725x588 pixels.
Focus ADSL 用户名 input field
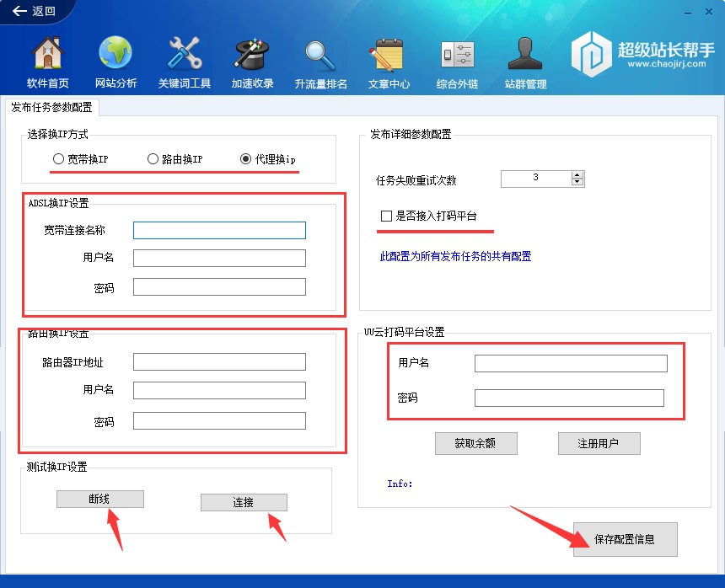coord(219,259)
